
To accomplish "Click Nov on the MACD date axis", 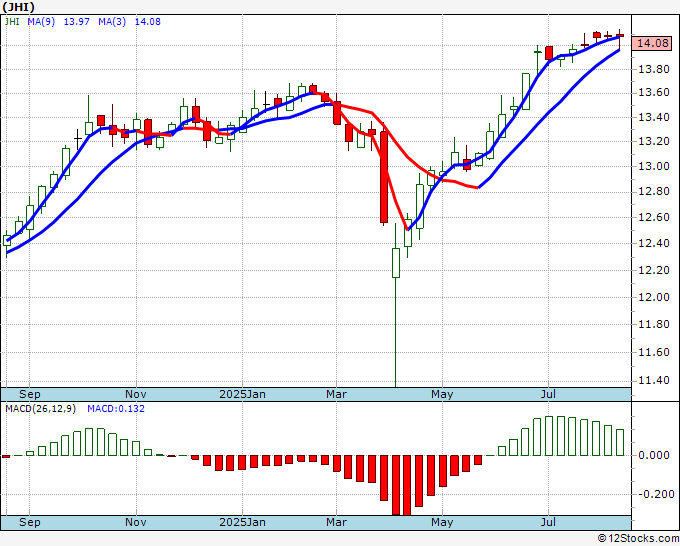I will [136, 522].
